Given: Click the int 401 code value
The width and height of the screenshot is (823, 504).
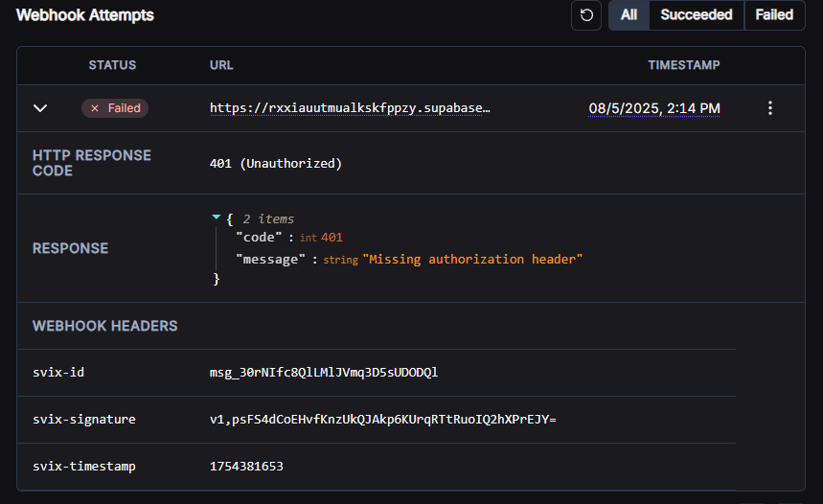Looking at the screenshot, I should (x=321, y=238).
